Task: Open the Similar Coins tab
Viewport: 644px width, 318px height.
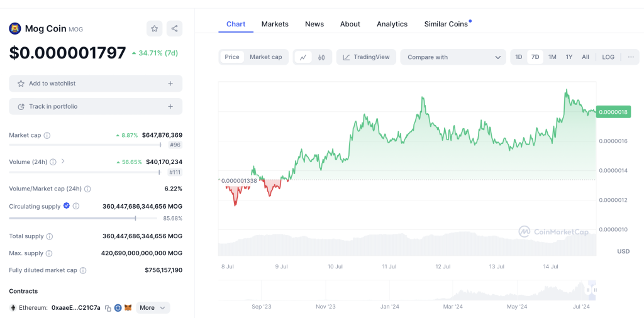Action: coord(446,25)
